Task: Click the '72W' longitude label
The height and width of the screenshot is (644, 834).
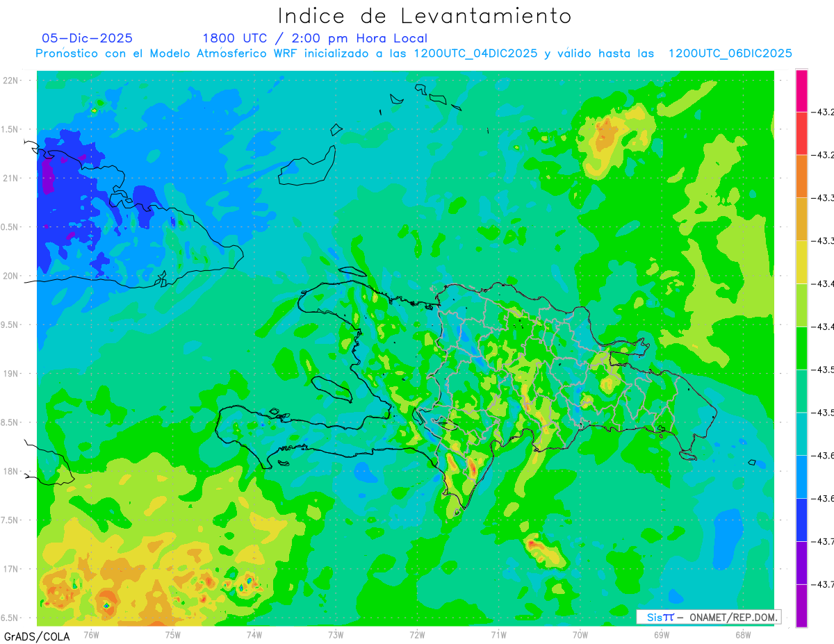Action: pos(417,634)
